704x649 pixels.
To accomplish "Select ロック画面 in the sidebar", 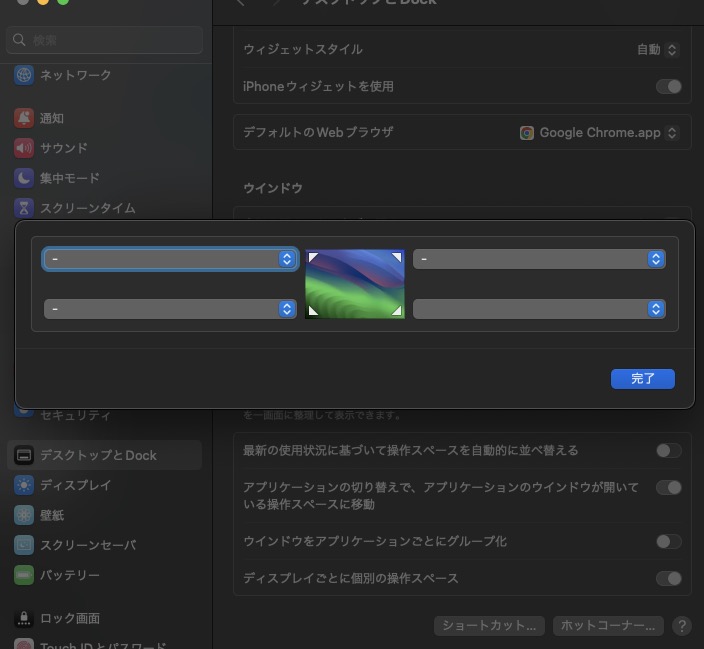I will pos(69,618).
